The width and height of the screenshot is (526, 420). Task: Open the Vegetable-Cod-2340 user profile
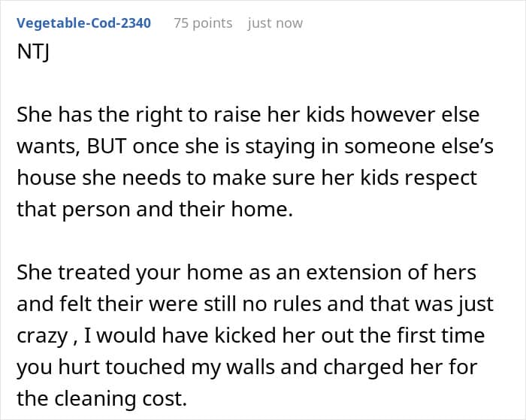(x=83, y=23)
